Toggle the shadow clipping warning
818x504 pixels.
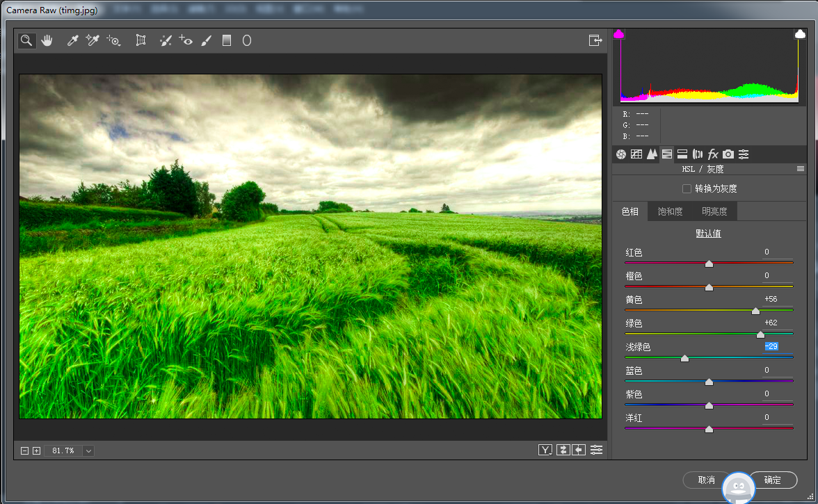[619, 34]
